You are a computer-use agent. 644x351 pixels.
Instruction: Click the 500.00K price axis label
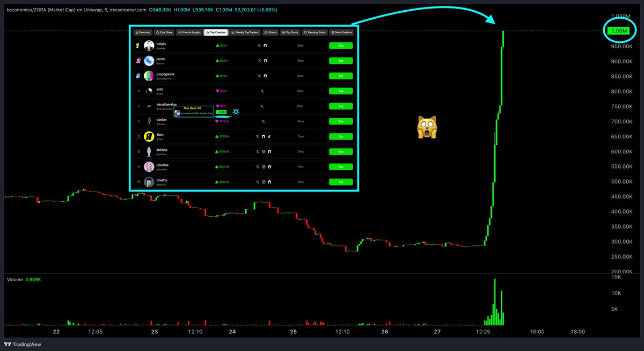click(620, 181)
